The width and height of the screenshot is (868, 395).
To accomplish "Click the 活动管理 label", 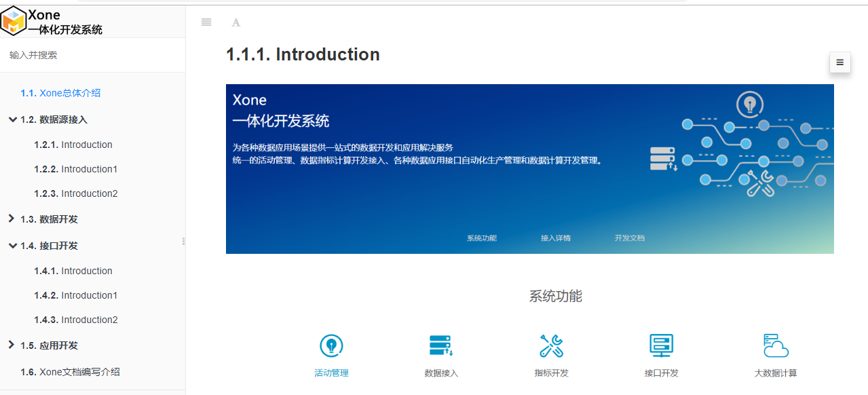I will point(331,373).
